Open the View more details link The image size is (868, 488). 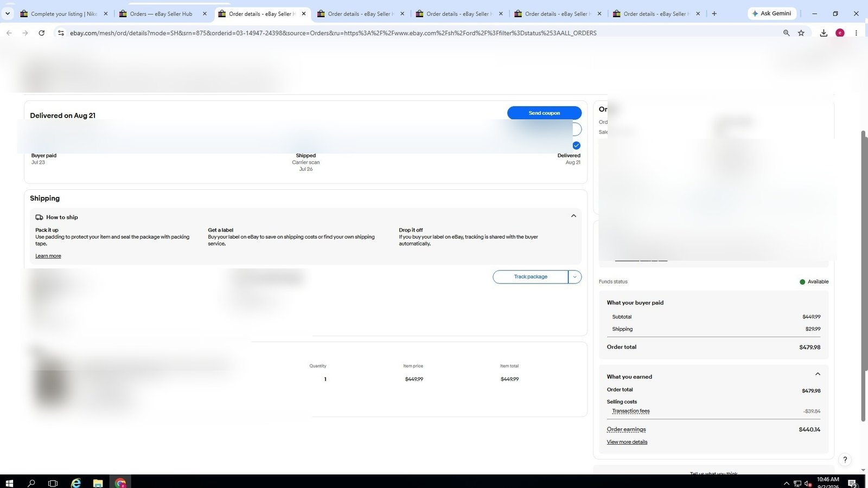(627, 442)
